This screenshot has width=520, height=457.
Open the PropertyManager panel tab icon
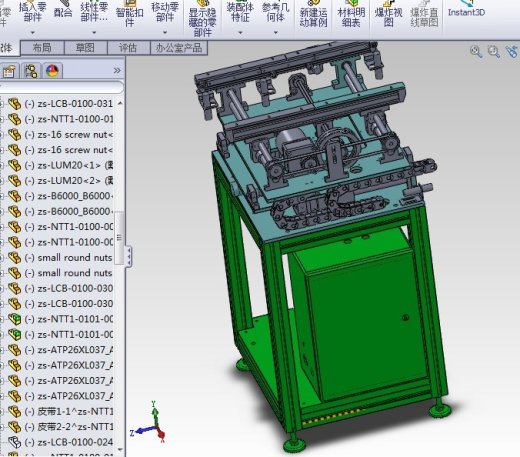coord(9,71)
